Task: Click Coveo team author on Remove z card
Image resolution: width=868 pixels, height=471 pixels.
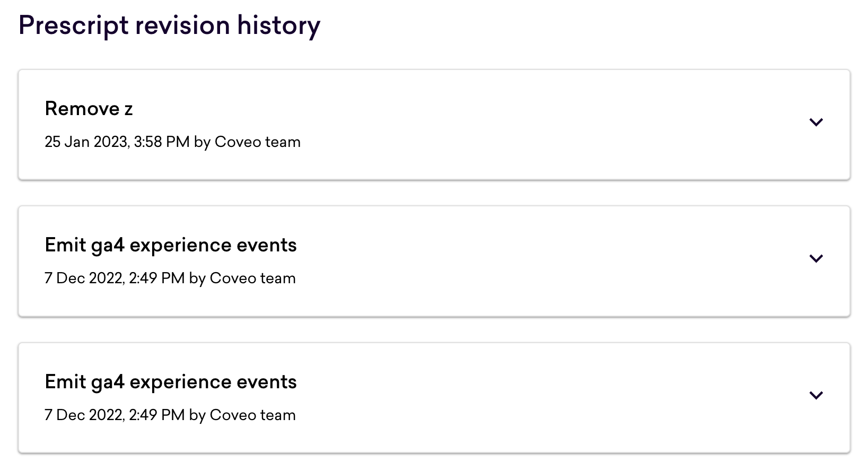Action: tap(257, 142)
